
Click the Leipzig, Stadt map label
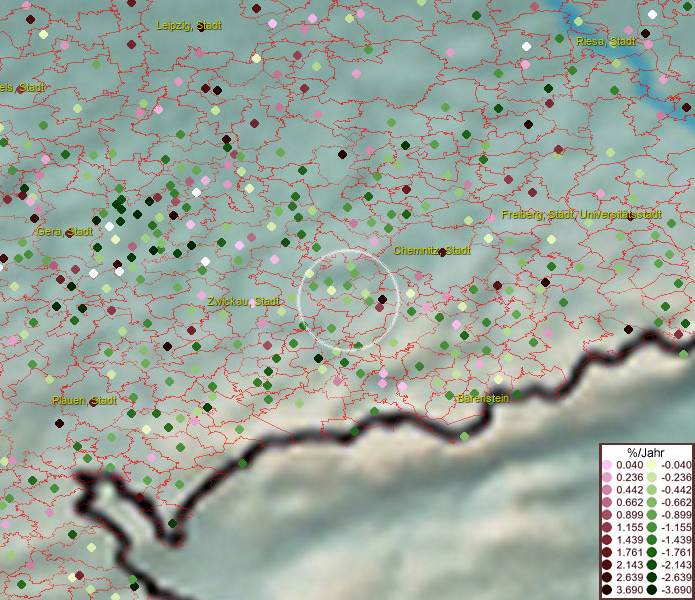click(189, 26)
